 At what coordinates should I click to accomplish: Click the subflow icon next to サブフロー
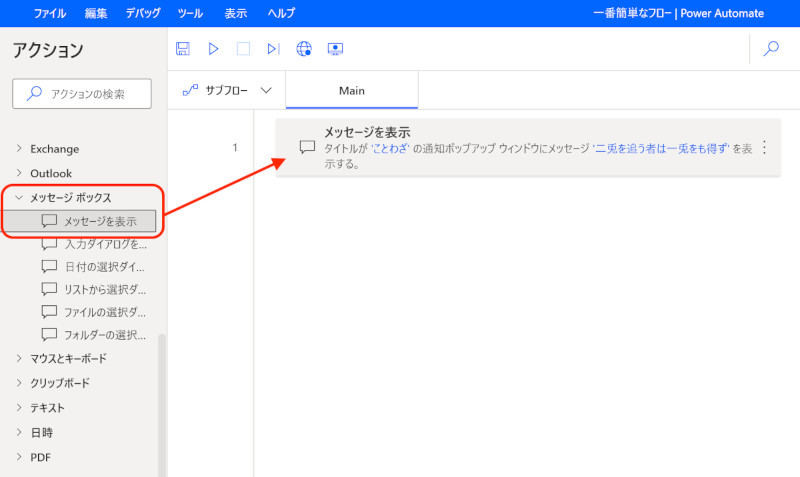(x=190, y=90)
